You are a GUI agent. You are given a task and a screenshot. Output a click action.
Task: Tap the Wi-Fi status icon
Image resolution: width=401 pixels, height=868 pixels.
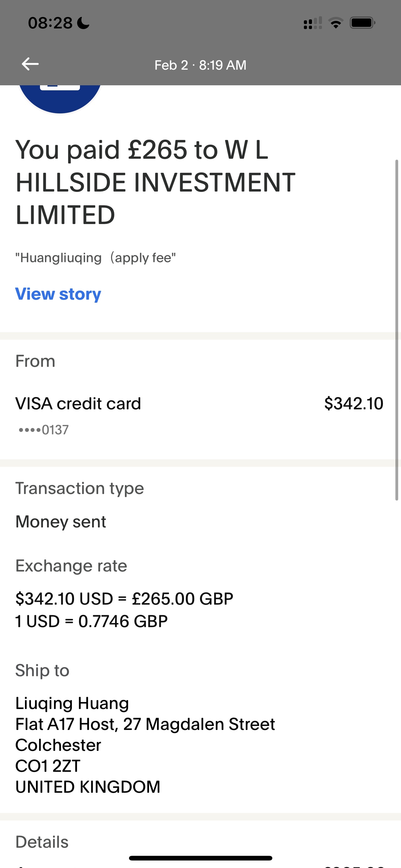click(335, 23)
